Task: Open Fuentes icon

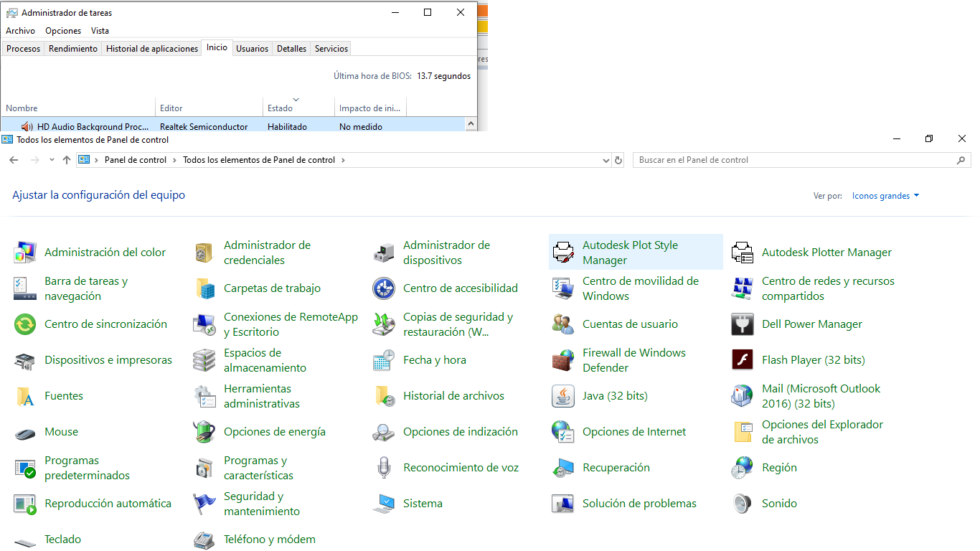Action: pyautogui.click(x=25, y=396)
